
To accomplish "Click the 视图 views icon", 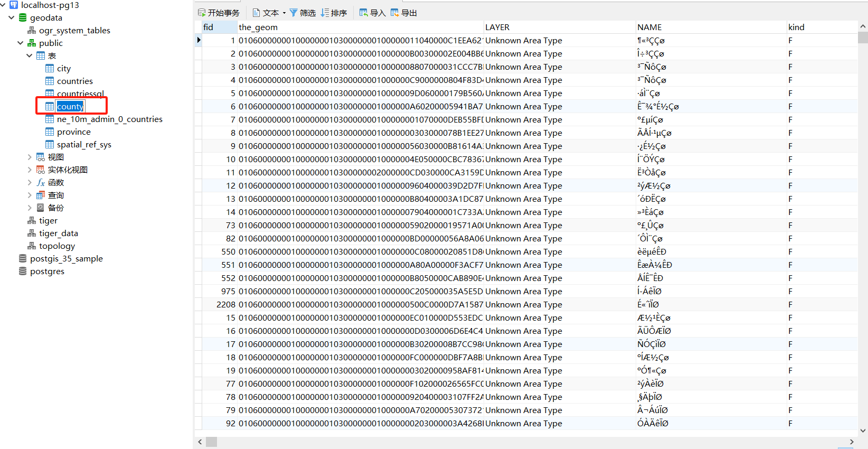I will tap(41, 157).
